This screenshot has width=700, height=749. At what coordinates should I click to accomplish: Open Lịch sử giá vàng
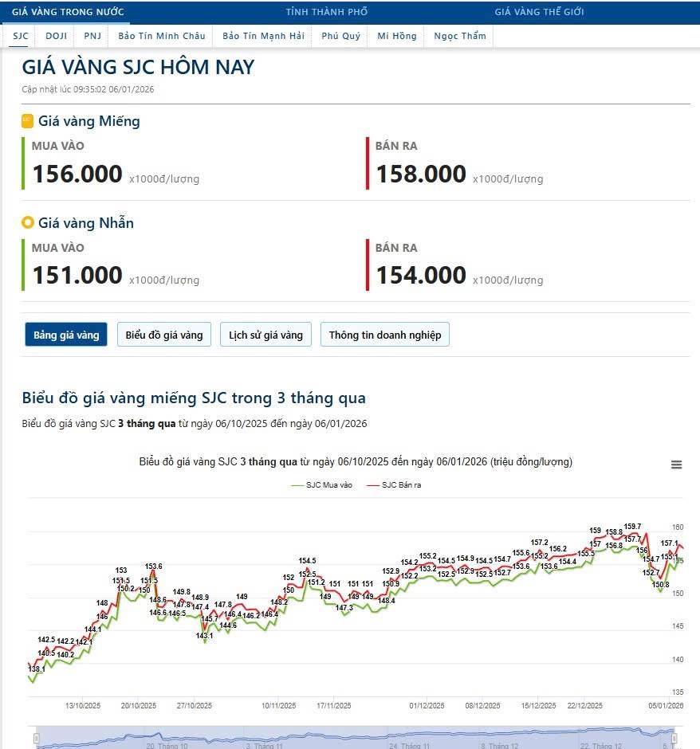pyautogui.click(x=265, y=335)
